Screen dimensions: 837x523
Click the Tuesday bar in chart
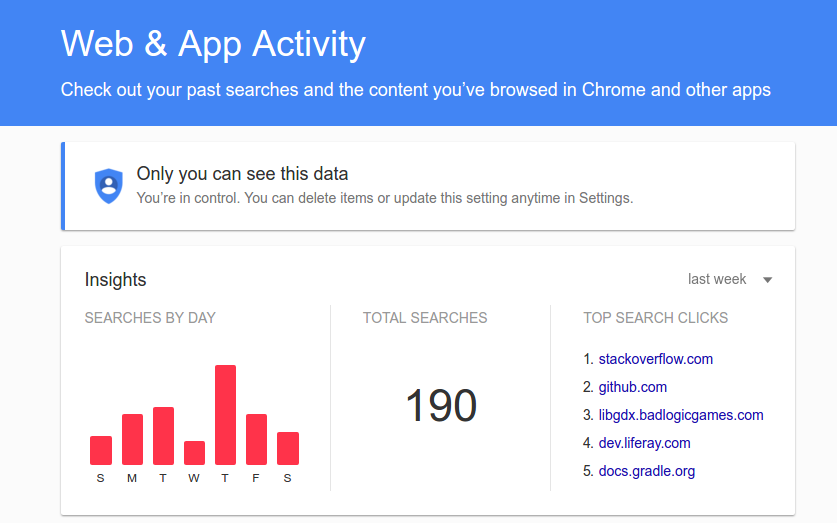point(163,436)
